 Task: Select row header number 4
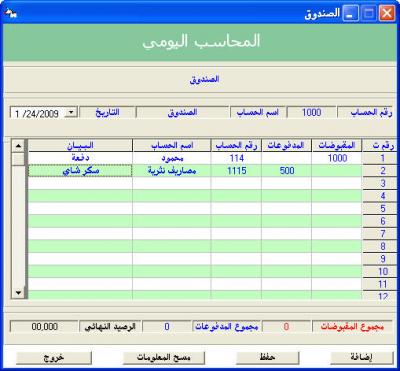coord(380,196)
